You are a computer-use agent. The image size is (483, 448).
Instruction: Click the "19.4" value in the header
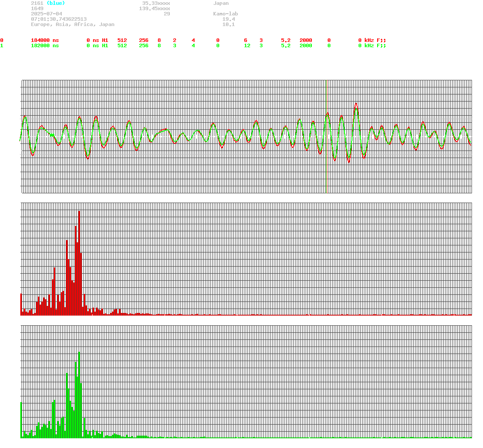pyautogui.click(x=228, y=19)
